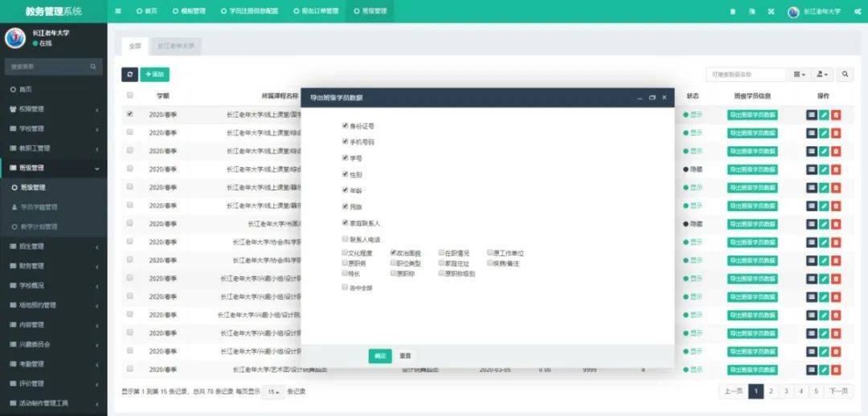The width and height of the screenshot is (868, 416).
Task: Click the 重置 button in dialog
Action: [405, 357]
